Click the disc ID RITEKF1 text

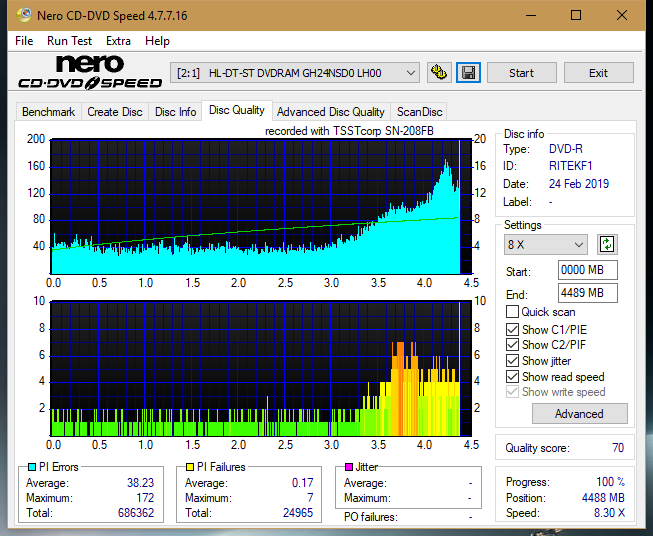tap(571, 166)
